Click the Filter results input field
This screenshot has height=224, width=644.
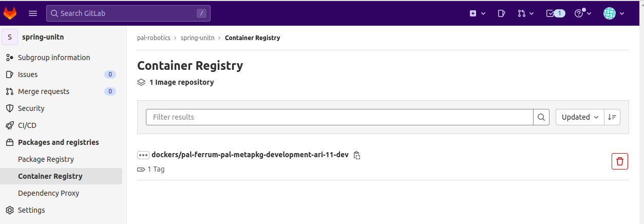point(339,117)
